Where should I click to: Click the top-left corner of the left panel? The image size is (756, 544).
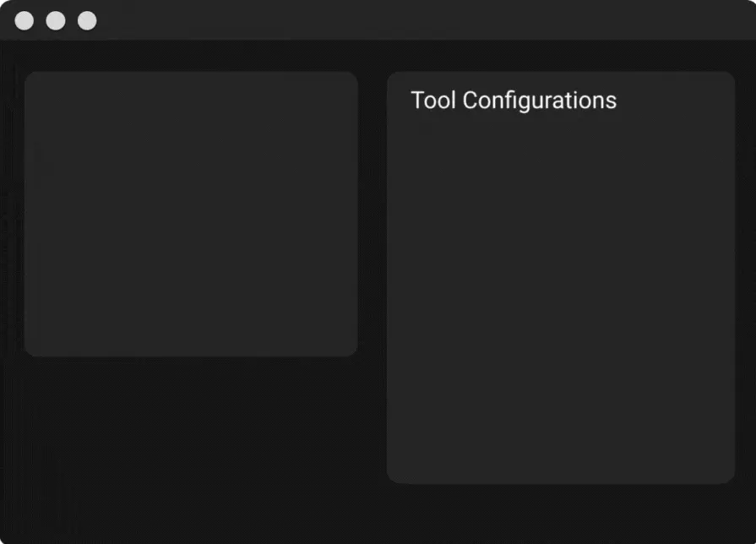tap(30, 78)
